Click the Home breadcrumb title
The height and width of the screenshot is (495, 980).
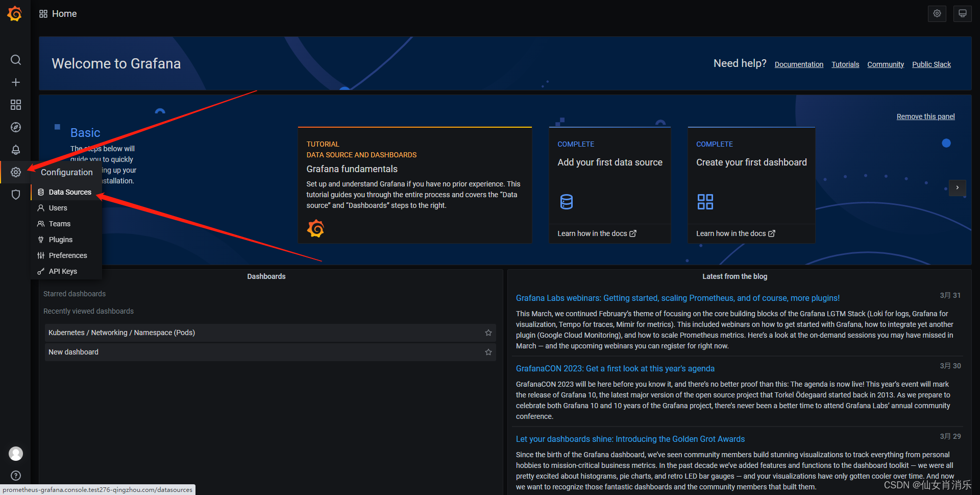[x=64, y=14]
